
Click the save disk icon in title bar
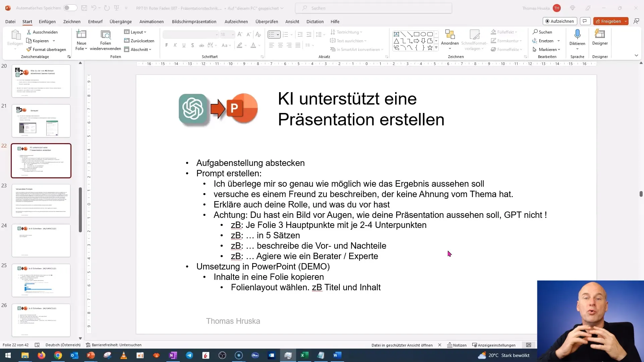click(x=84, y=8)
